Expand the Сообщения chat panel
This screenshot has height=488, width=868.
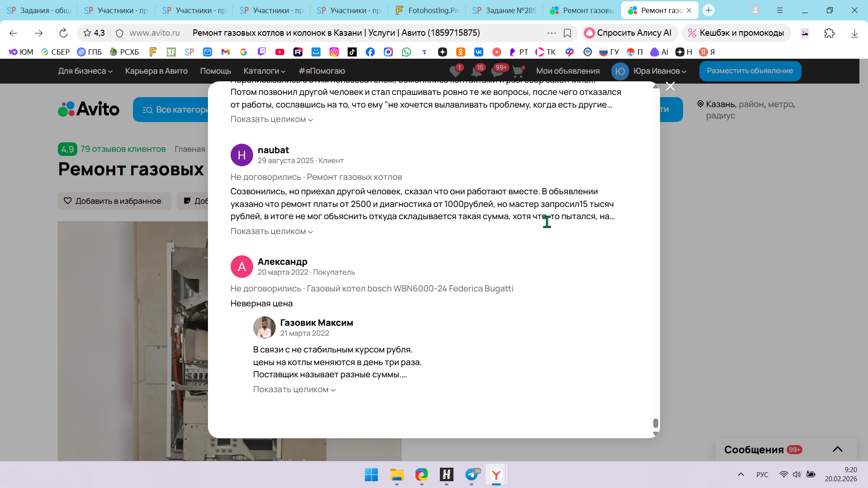coord(837,449)
